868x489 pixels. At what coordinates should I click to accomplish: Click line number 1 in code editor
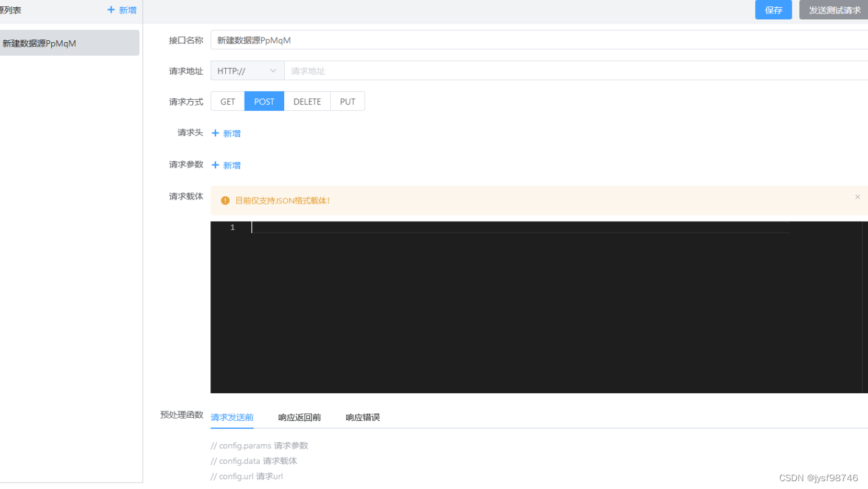[x=232, y=227]
